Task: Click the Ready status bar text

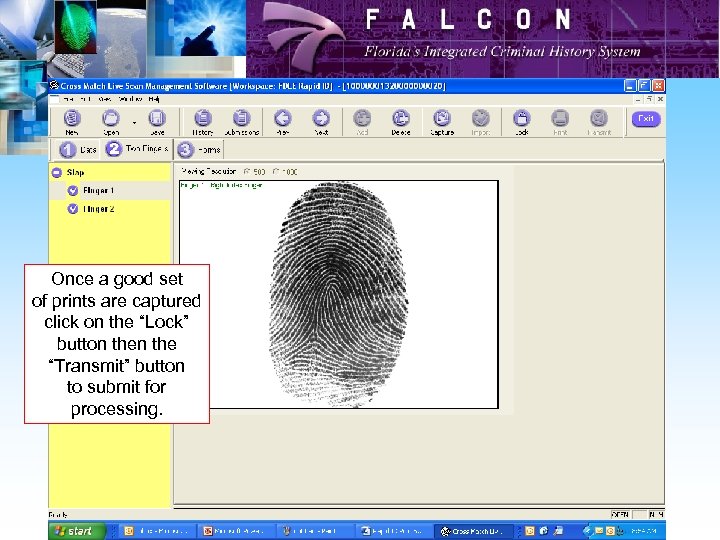Action: [58, 515]
